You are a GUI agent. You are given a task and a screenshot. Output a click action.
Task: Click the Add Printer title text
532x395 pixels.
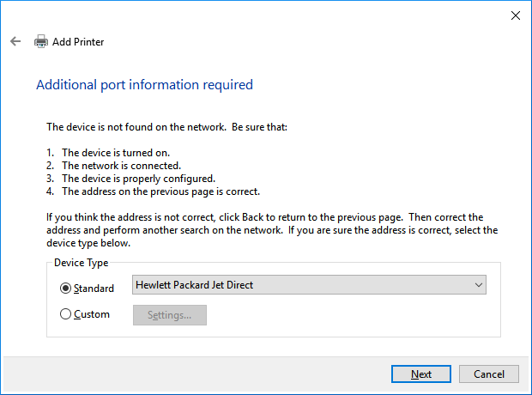tap(78, 41)
